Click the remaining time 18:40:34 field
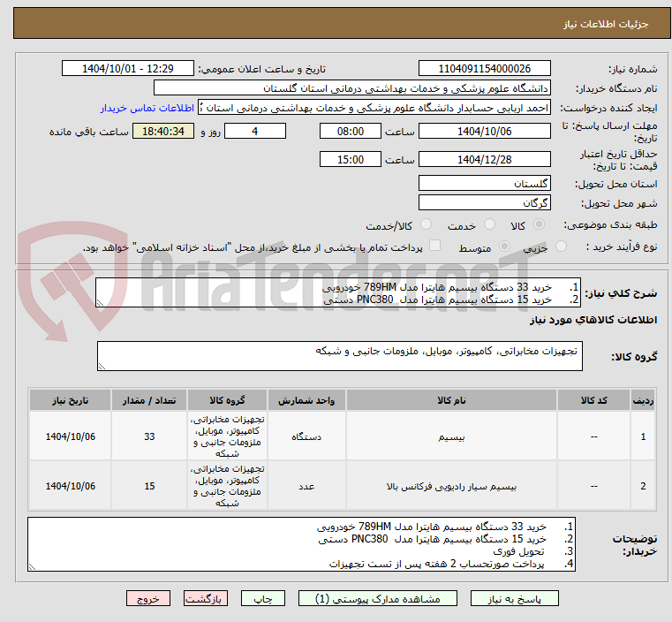The height and width of the screenshot is (622, 672). click(163, 131)
